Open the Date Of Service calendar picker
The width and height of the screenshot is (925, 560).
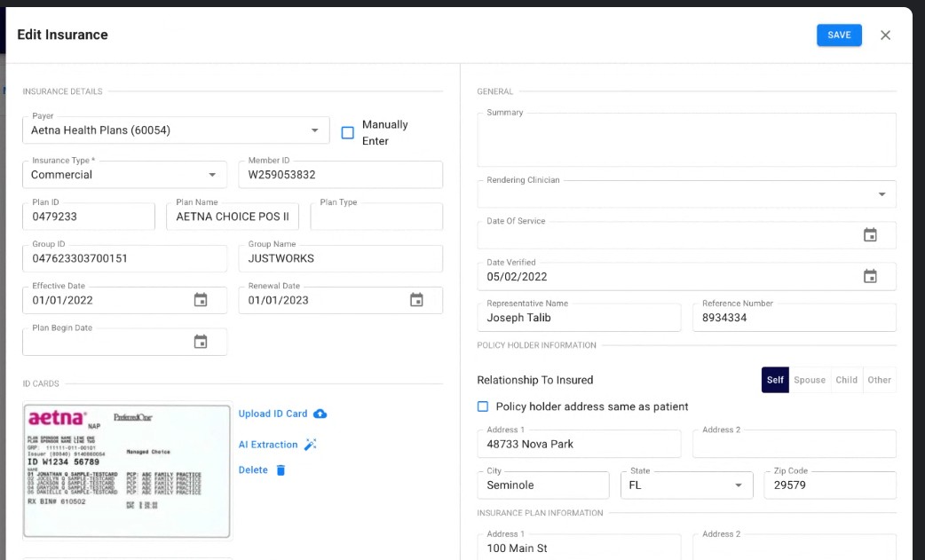(870, 235)
